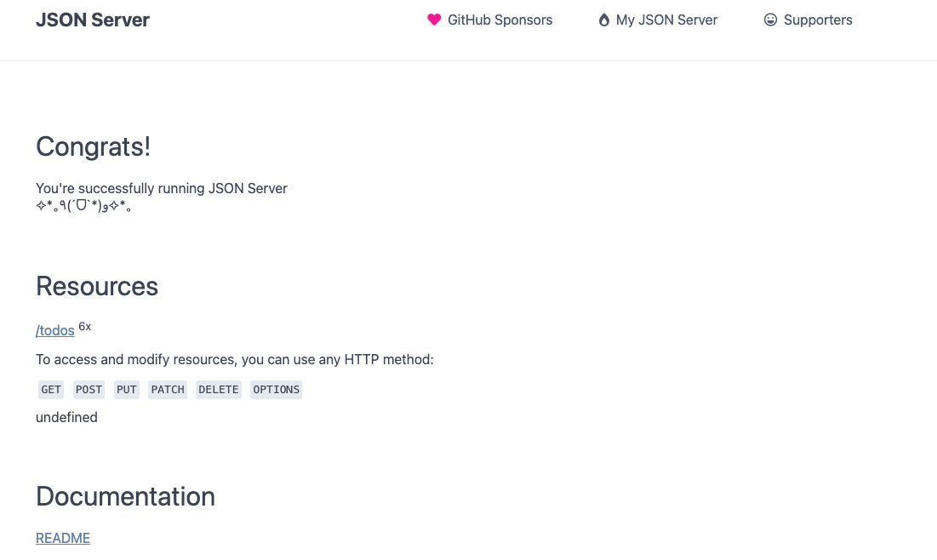This screenshot has width=937, height=560.
Task: Click the 6x count next to /todos
Action: tap(85, 326)
